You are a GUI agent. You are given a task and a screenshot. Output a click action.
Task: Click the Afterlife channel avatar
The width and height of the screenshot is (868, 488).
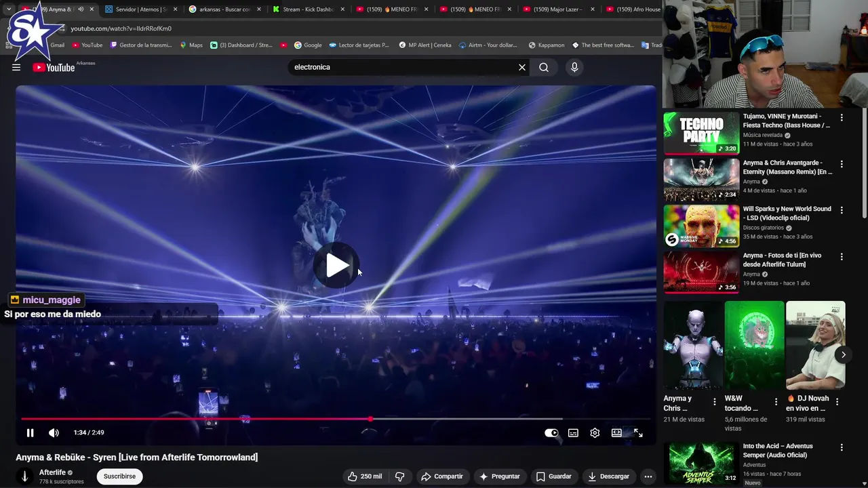[x=24, y=476]
